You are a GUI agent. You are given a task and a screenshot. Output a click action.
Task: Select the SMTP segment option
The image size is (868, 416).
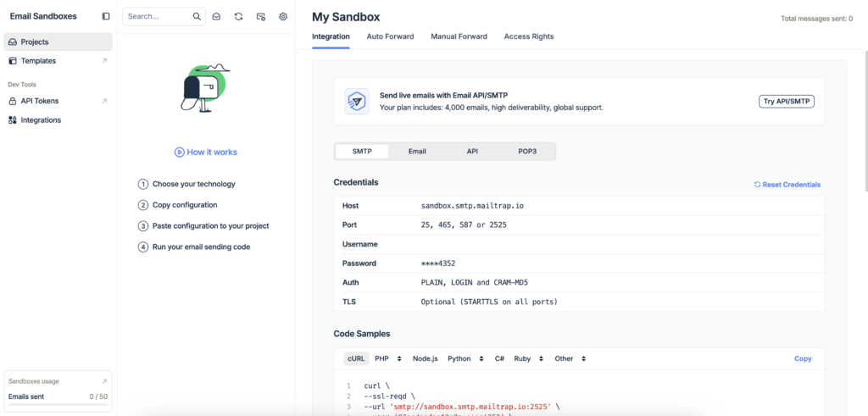(x=362, y=152)
